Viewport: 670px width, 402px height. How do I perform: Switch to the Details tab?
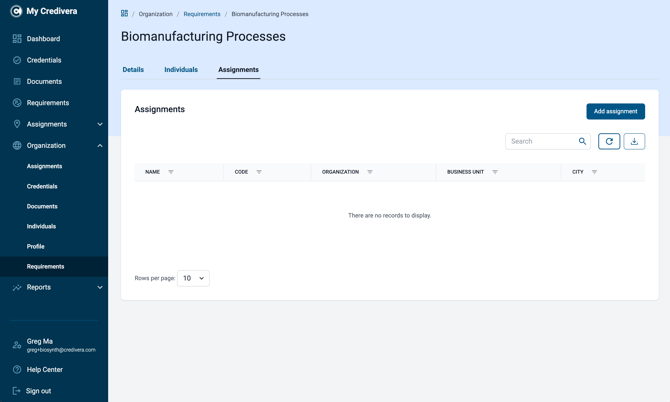pyautogui.click(x=133, y=70)
